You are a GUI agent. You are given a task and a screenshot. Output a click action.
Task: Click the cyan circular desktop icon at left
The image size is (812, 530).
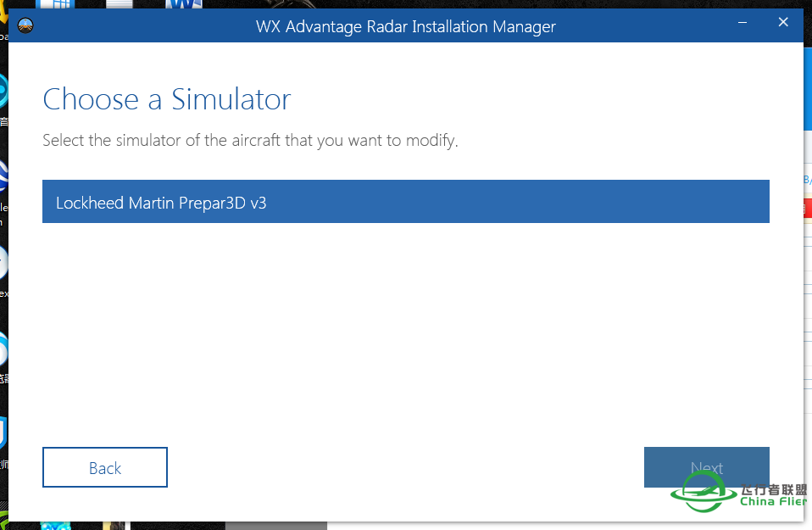click(x=3, y=90)
